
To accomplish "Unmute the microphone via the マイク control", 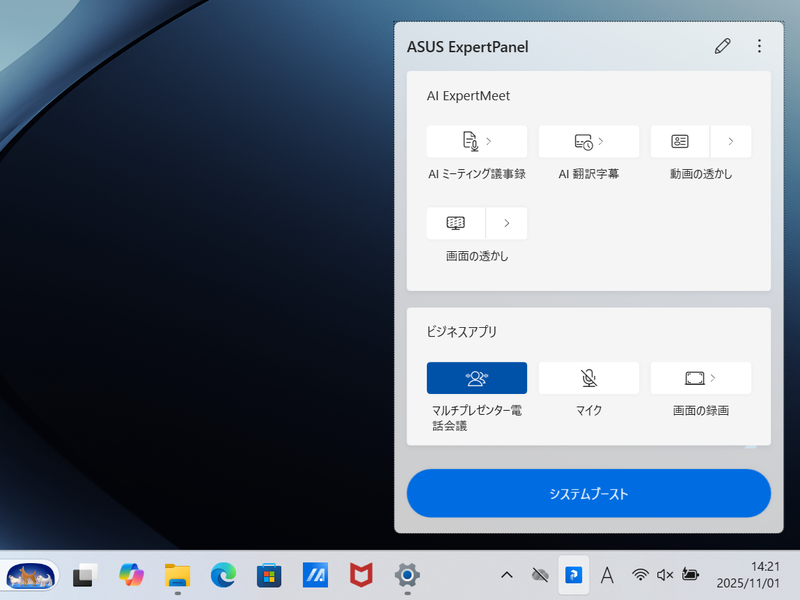I will tap(589, 377).
